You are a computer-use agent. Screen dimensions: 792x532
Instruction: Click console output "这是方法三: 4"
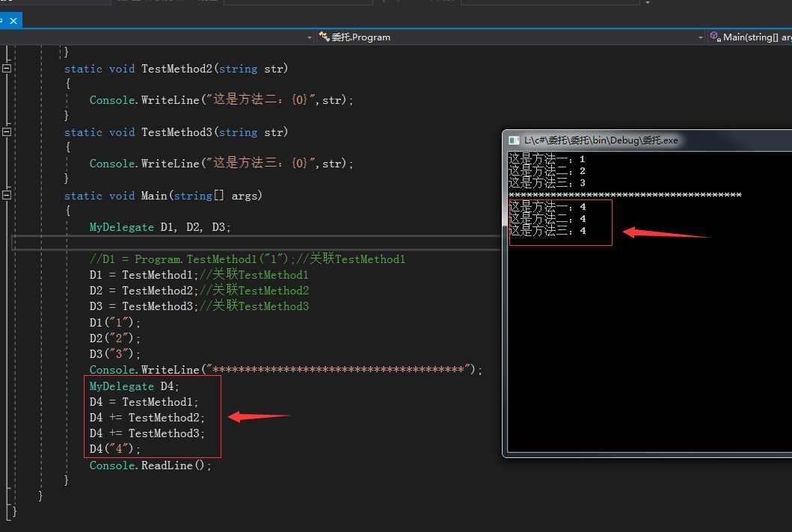(x=547, y=231)
